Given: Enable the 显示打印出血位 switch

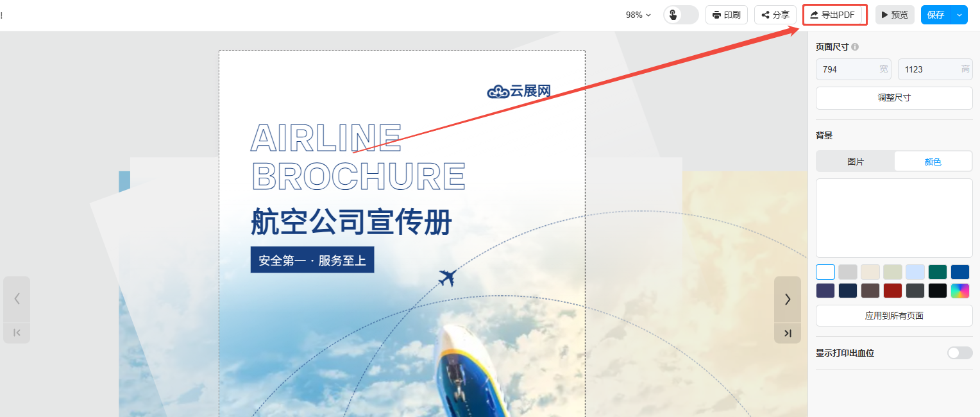Looking at the screenshot, I should pos(960,353).
